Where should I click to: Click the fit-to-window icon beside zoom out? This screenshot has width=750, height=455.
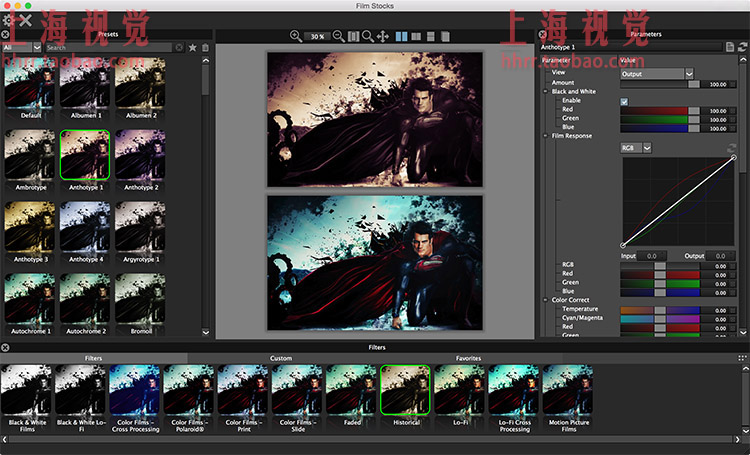coord(353,36)
